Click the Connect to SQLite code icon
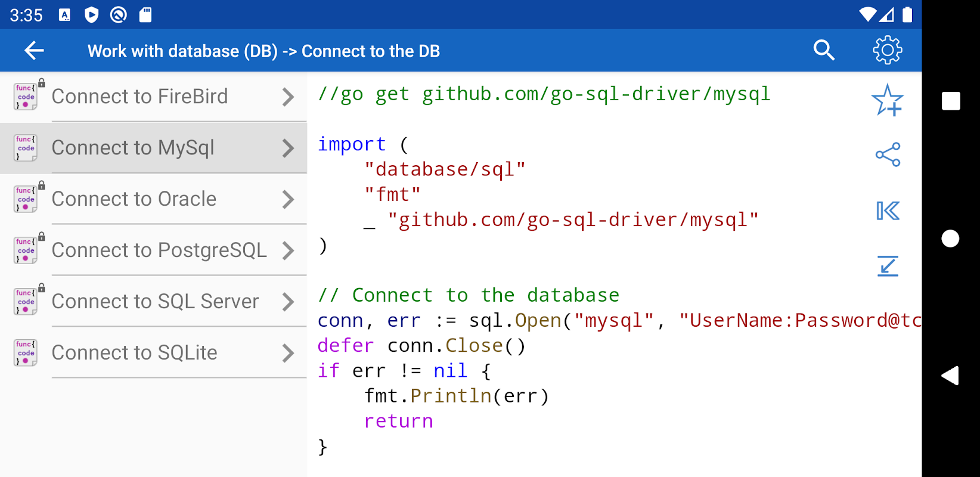 pyautogui.click(x=26, y=352)
